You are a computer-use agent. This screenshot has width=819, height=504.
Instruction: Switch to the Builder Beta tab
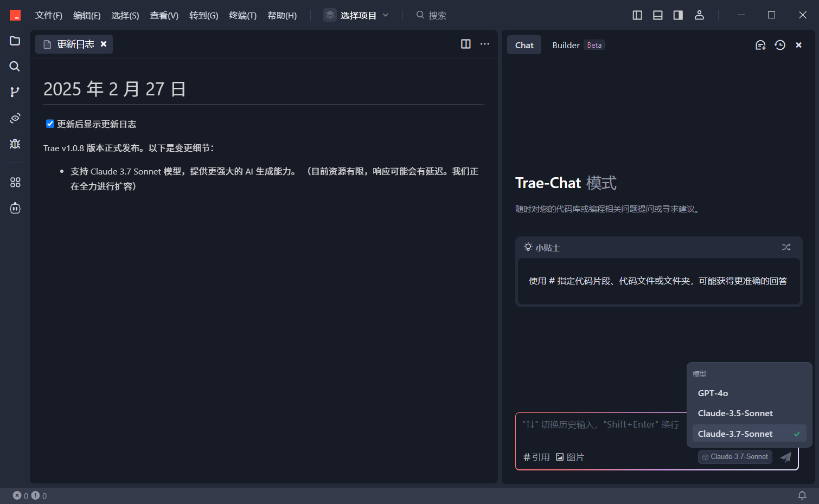pyautogui.click(x=578, y=45)
